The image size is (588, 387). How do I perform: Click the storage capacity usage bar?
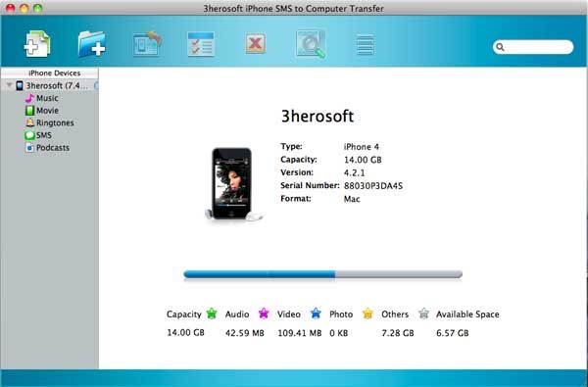(322, 274)
